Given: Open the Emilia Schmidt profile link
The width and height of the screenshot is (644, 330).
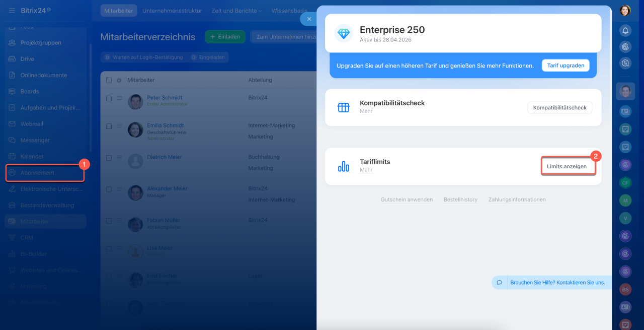Looking at the screenshot, I should coord(165,125).
